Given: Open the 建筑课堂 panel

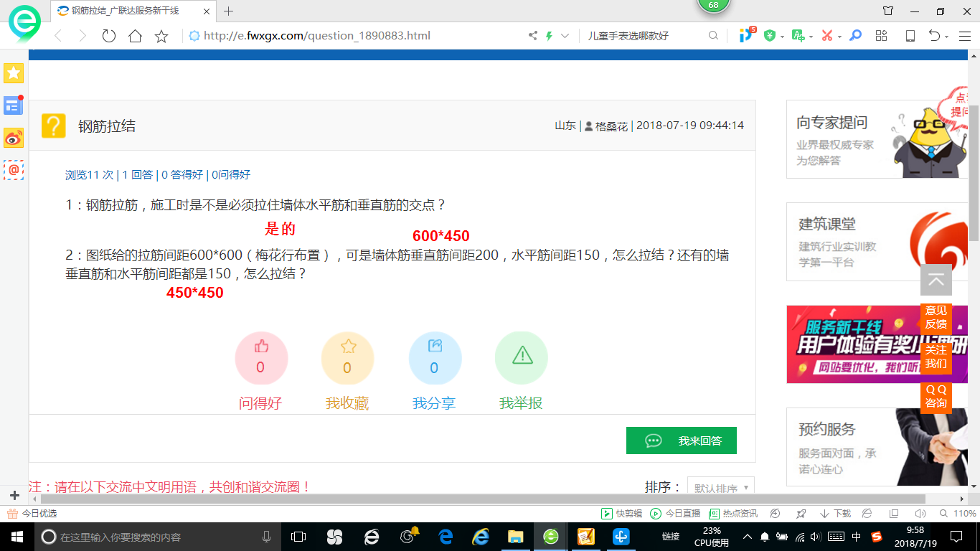Looking at the screenshot, I should (x=877, y=242).
